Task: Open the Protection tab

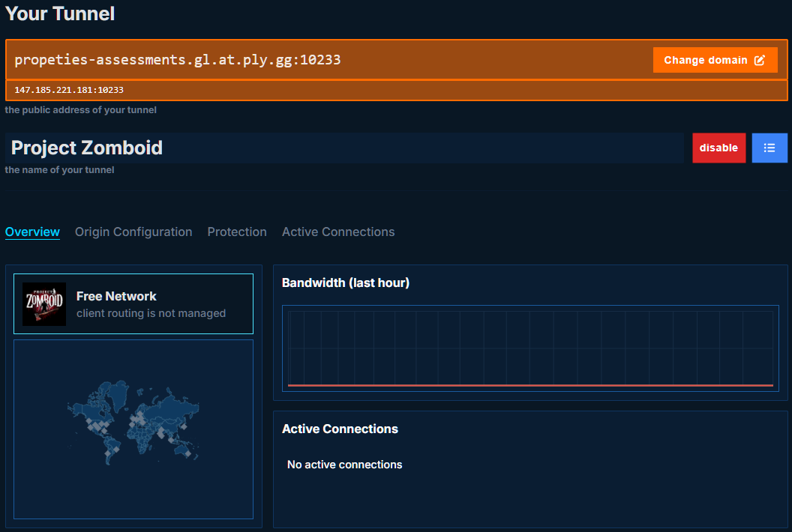Action: pyautogui.click(x=237, y=232)
